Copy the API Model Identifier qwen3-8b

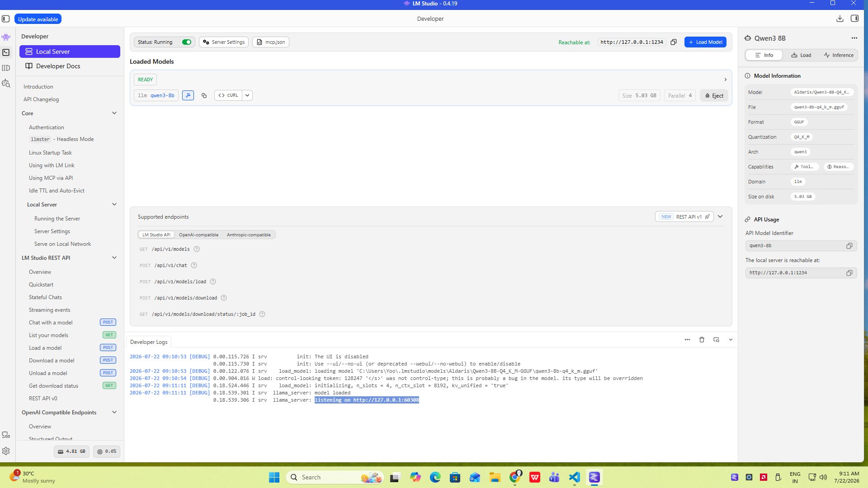pos(849,246)
